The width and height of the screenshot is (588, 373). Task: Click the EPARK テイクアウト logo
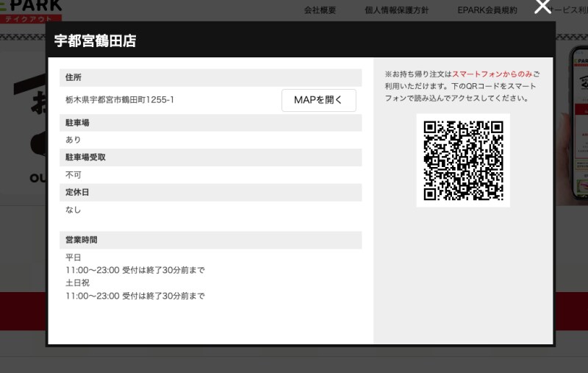(x=31, y=11)
